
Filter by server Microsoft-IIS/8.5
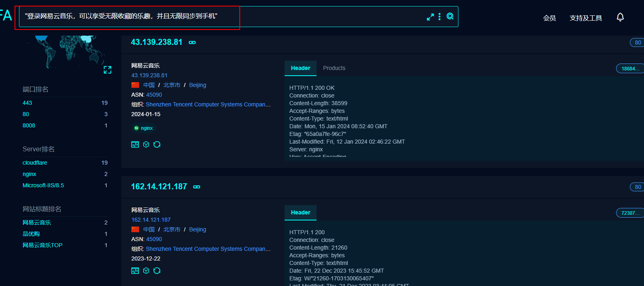43,185
